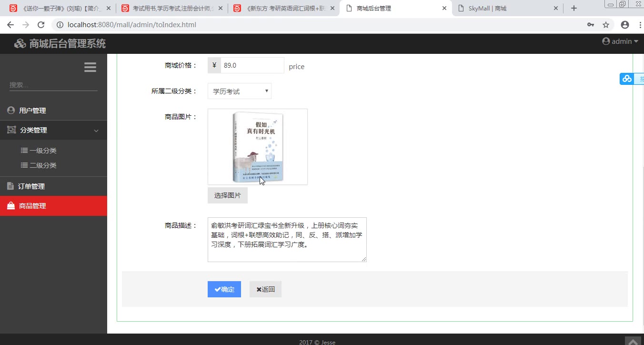Select 商品管理 in the sidebar

click(53, 206)
